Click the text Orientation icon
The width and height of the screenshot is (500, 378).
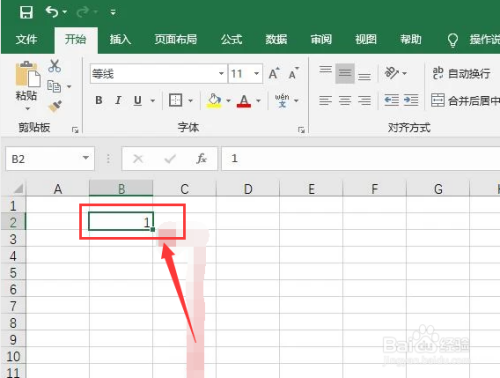click(392, 73)
